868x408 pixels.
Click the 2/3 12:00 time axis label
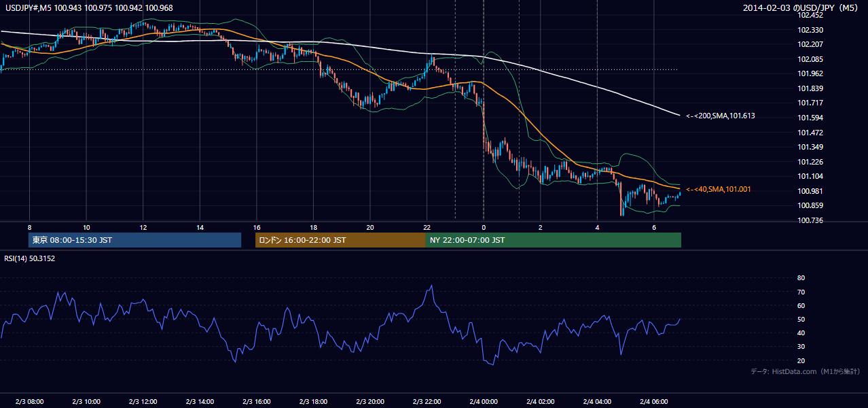pos(143,401)
